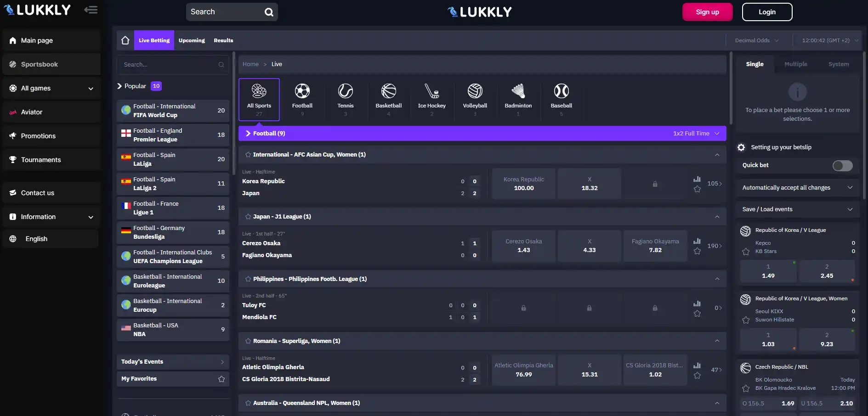Open Football - England Premier League
This screenshot has height=416, width=868.
coord(173,135)
